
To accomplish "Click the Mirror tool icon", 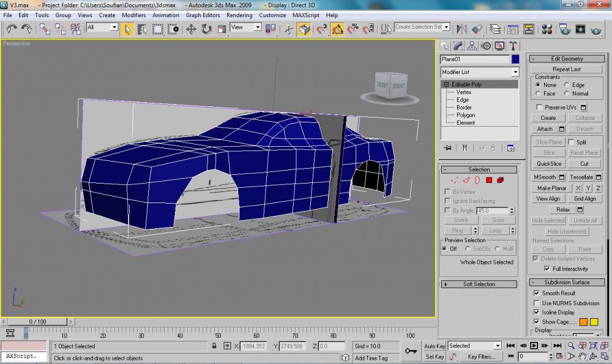I will pos(463,29).
